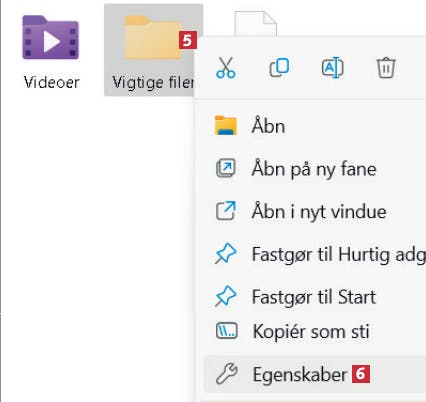Click the Rename icon

[333, 68]
